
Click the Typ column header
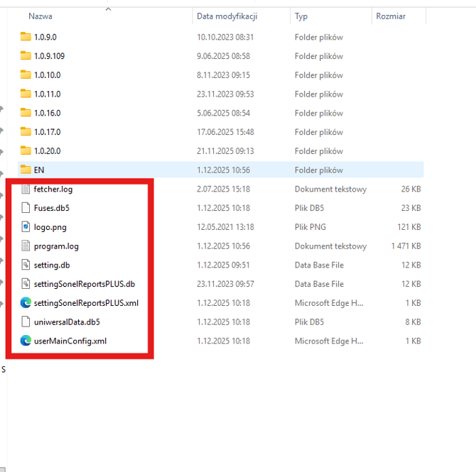[x=301, y=16]
